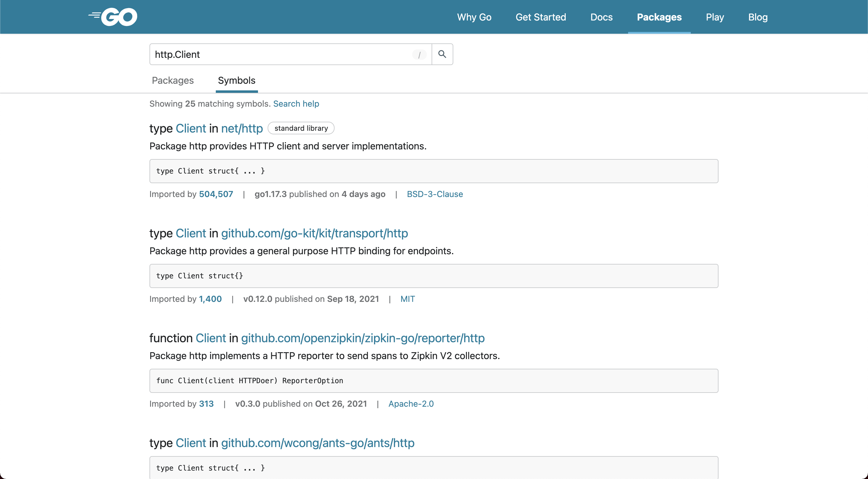Open the Apache-2.0 license link
868x479 pixels.
(411, 404)
